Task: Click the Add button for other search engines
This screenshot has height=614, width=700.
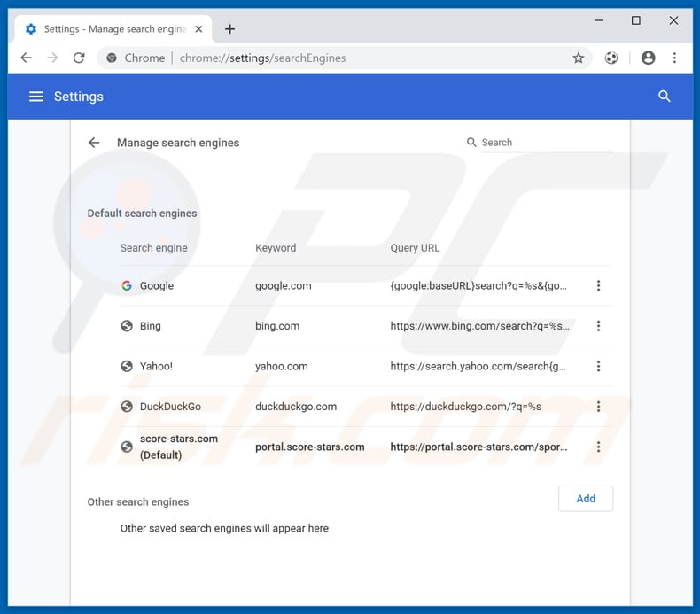Action: (x=586, y=498)
